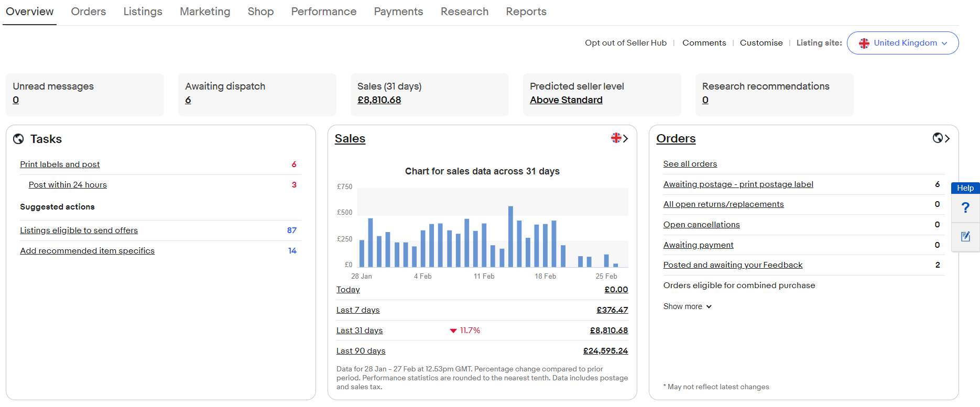Image resolution: width=980 pixels, height=407 pixels.
Task: Open the Performance tab
Action: click(323, 12)
